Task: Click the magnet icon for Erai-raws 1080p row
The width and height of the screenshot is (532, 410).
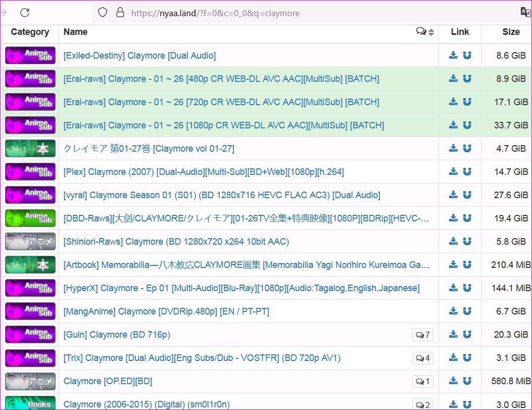Action: [467, 125]
